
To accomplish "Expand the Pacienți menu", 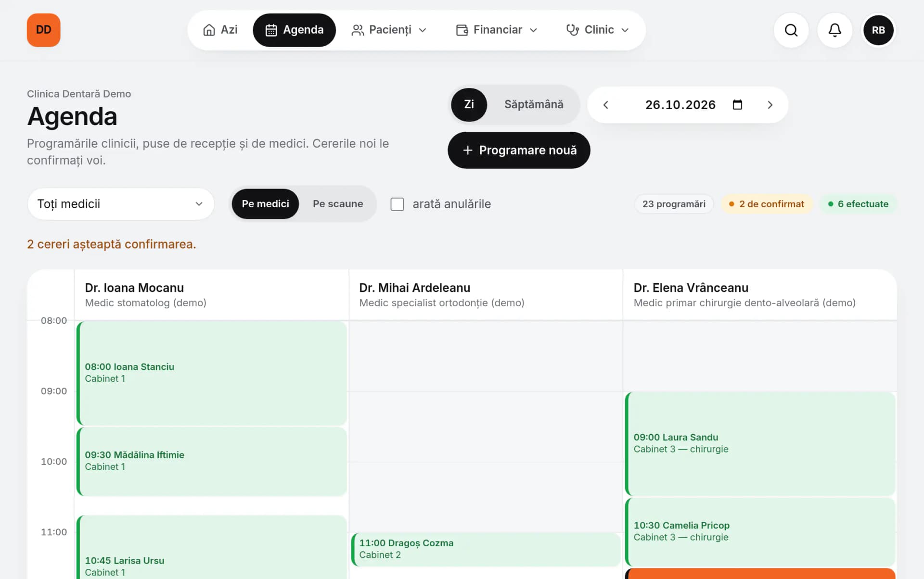I will pos(389,30).
